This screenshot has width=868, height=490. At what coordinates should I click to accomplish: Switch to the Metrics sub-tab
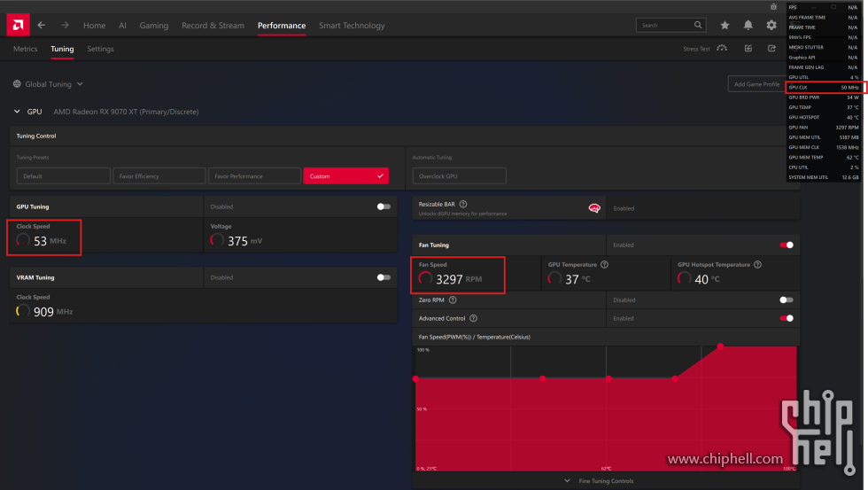[26, 49]
